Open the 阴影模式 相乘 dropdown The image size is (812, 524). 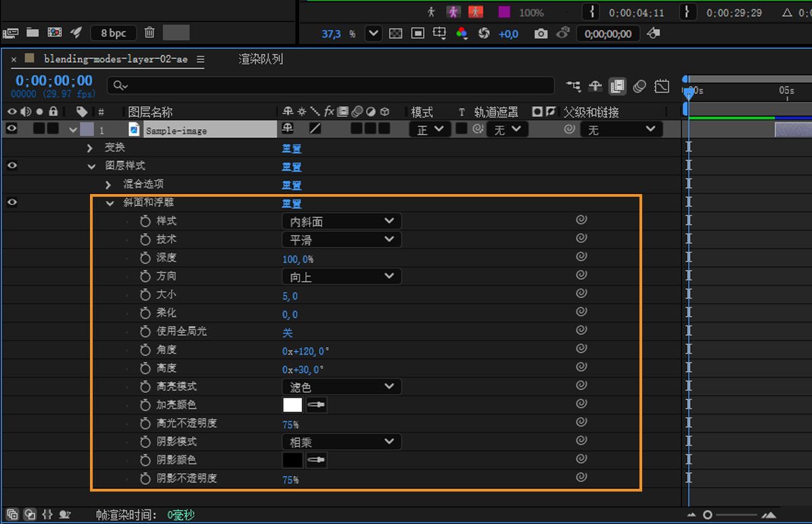click(x=341, y=442)
